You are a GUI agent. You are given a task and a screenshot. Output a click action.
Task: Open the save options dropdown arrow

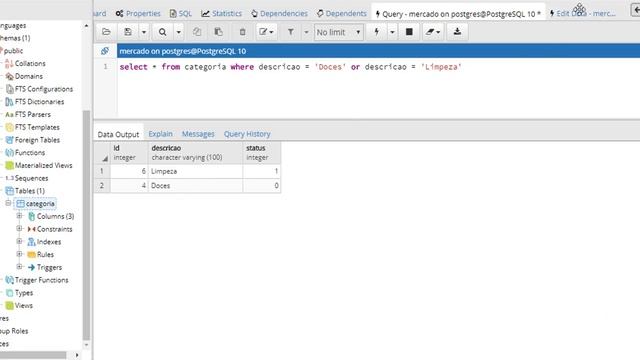coord(144,32)
